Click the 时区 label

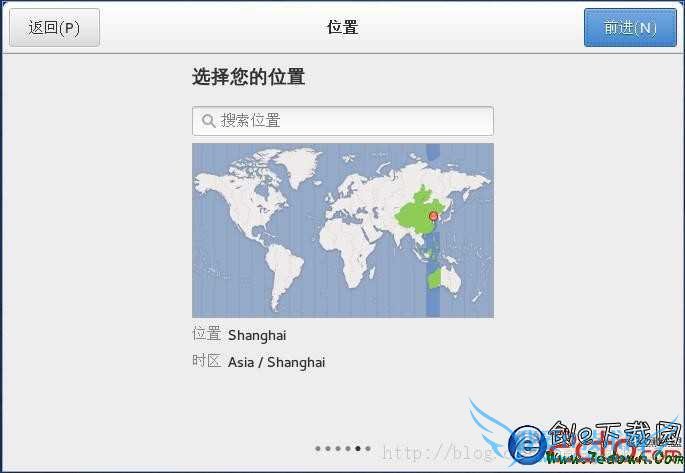206,361
